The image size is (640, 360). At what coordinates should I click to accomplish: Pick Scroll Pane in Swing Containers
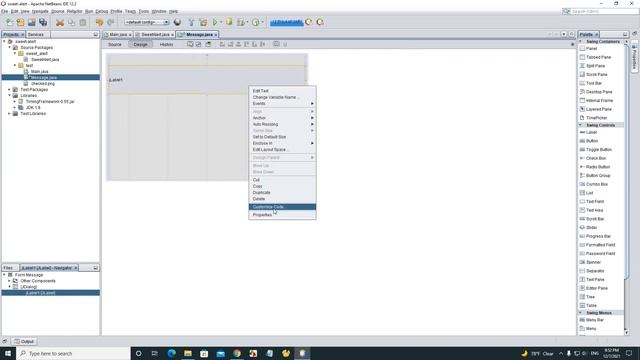point(596,75)
